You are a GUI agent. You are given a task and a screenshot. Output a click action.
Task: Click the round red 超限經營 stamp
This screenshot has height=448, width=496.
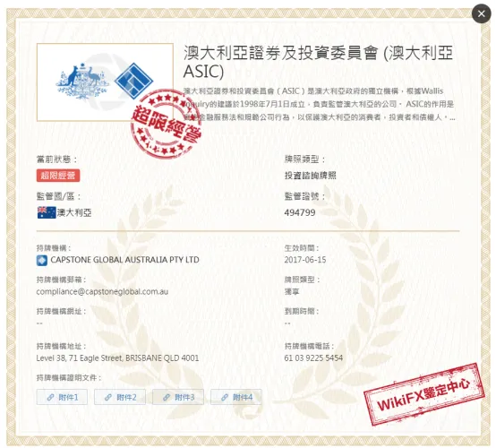(166, 124)
